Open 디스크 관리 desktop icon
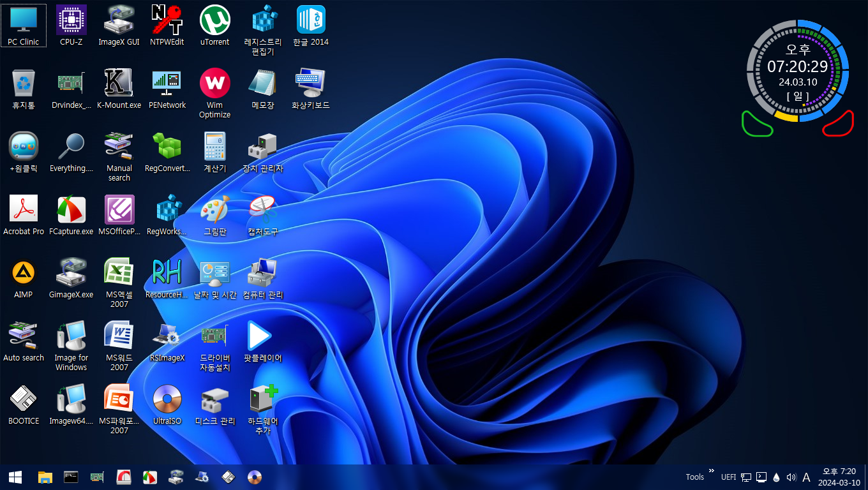The width and height of the screenshot is (868, 490). [x=215, y=405]
